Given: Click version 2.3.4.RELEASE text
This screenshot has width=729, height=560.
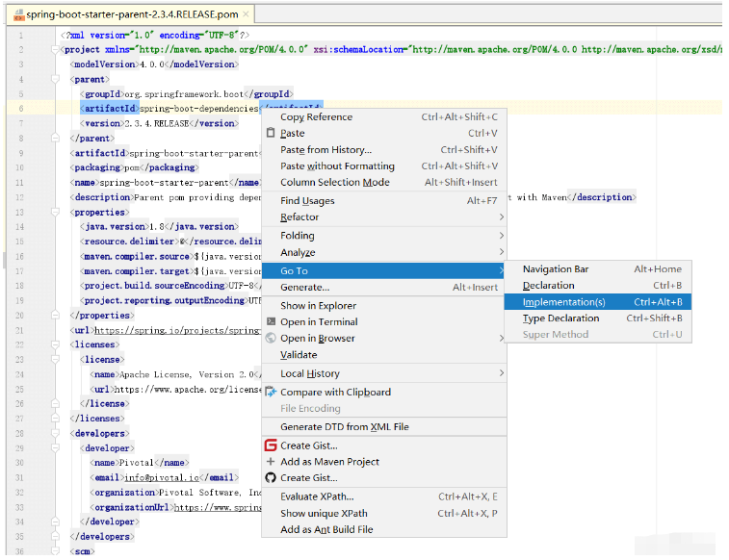Looking at the screenshot, I should coord(159,123).
